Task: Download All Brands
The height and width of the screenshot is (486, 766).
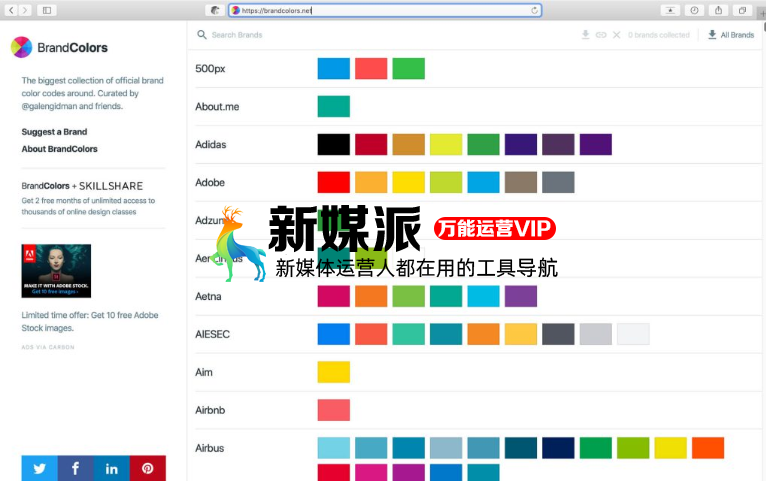Action: [731, 35]
